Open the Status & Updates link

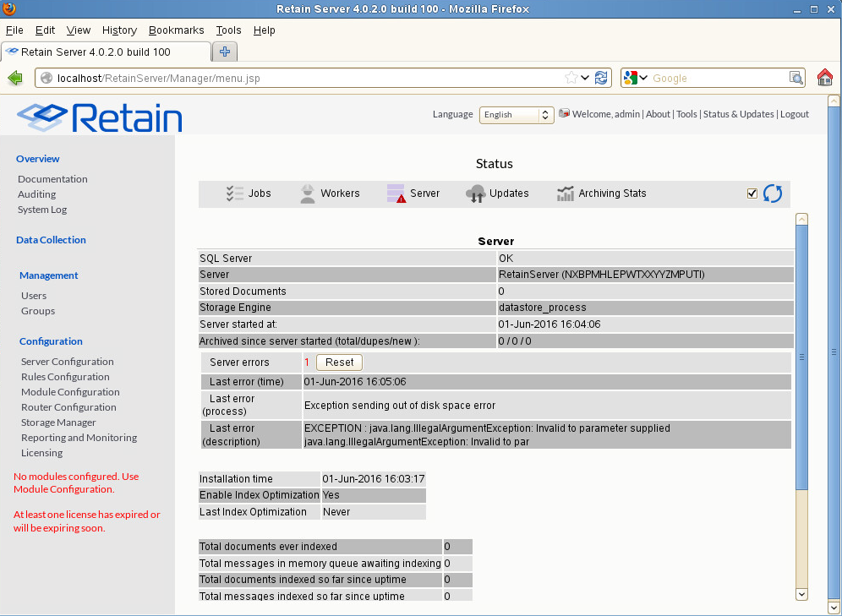(738, 114)
